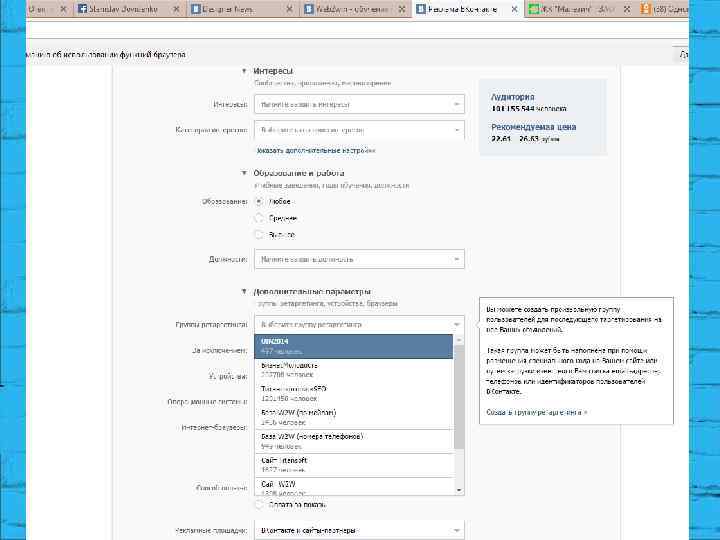Close the Designer News tab

tap(289, 9)
